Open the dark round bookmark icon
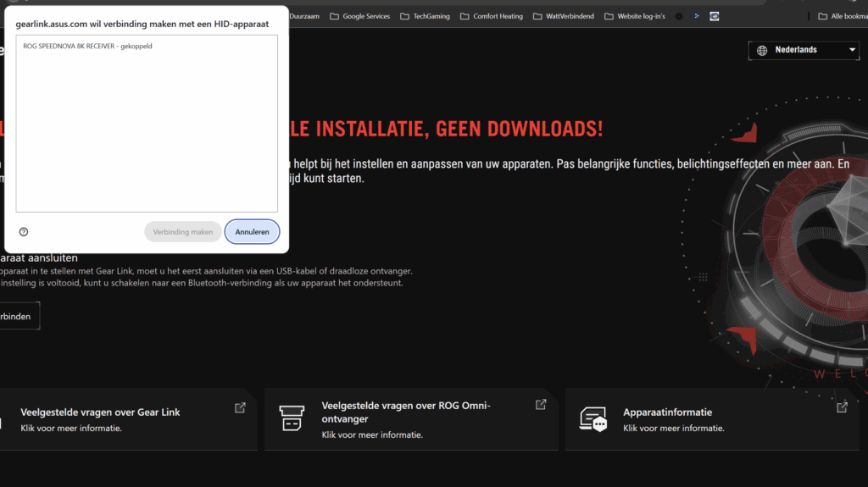Image resolution: width=868 pixels, height=487 pixels. (x=679, y=17)
